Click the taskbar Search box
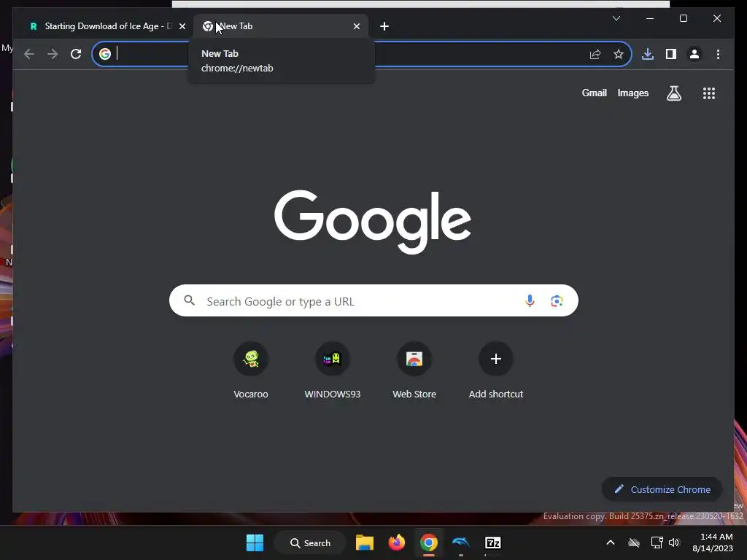The image size is (747, 560). 310,542
